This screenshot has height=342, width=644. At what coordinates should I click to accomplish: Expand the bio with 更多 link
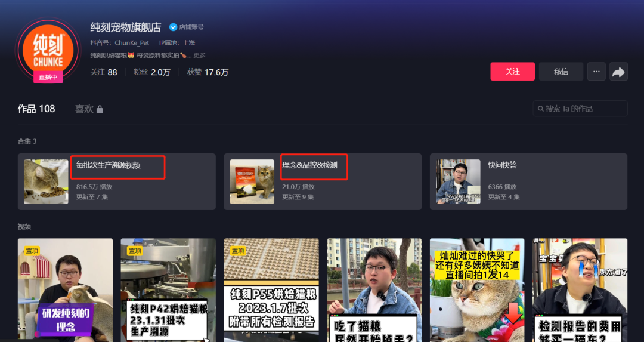coord(200,55)
